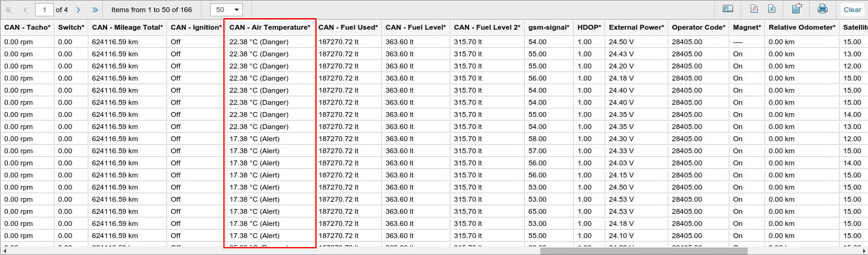Go to the next page arrow
This screenshot has width=868, height=255.
tap(78, 10)
